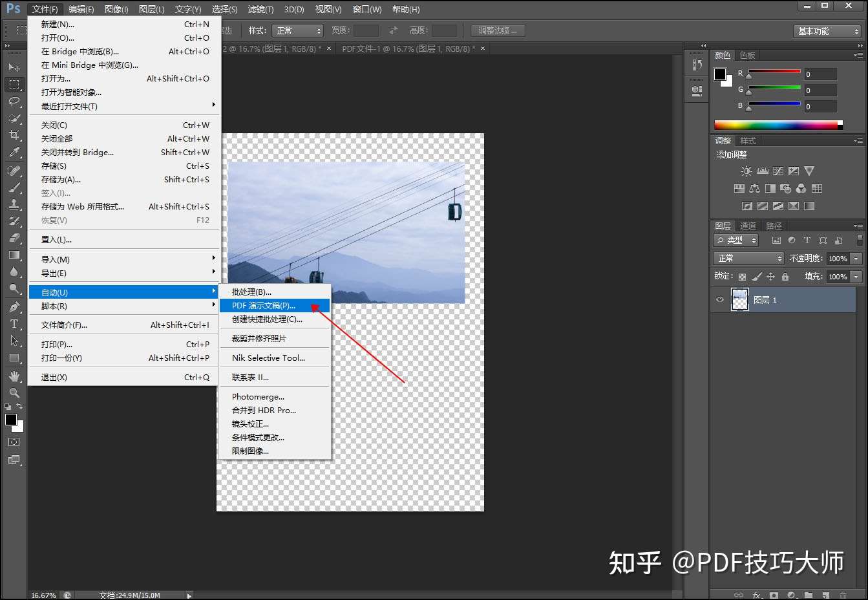Hide layer 图层 1 with eye icon
Viewport: 868px width, 600px height.
(720, 300)
